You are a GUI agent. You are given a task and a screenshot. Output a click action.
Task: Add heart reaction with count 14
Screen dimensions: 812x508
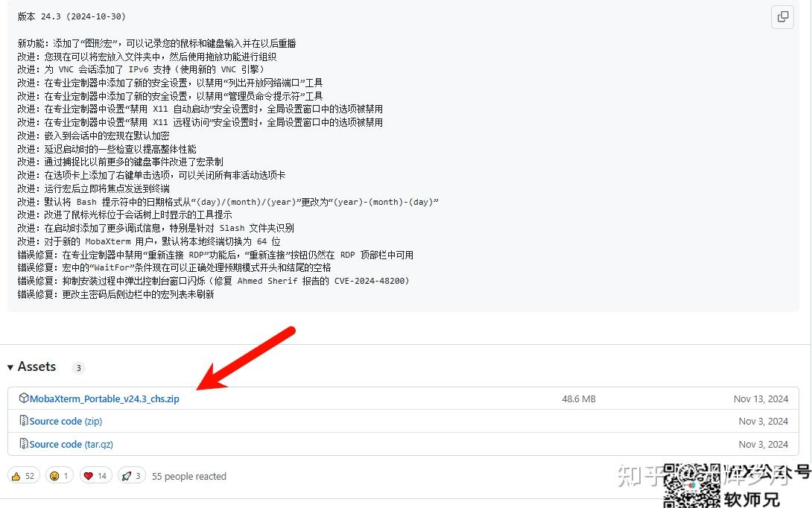(x=96, y=476)
